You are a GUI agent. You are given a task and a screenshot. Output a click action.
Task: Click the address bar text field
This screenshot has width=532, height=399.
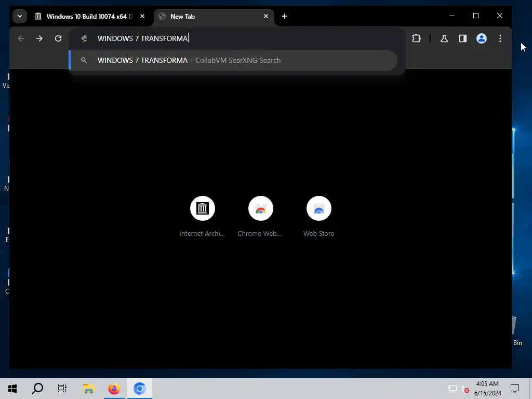point(237,38)
